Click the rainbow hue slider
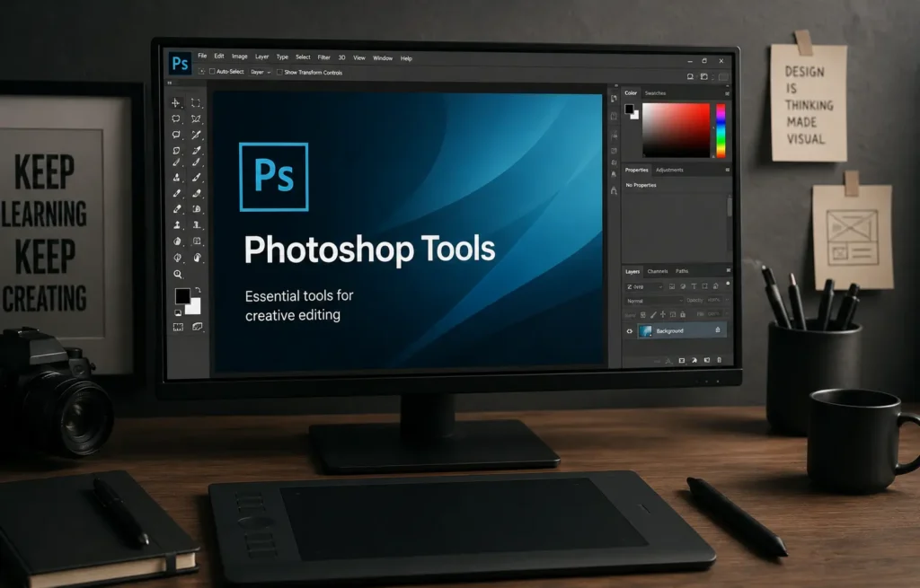Viewport: 920px width, 588px height. click(721, 131)
